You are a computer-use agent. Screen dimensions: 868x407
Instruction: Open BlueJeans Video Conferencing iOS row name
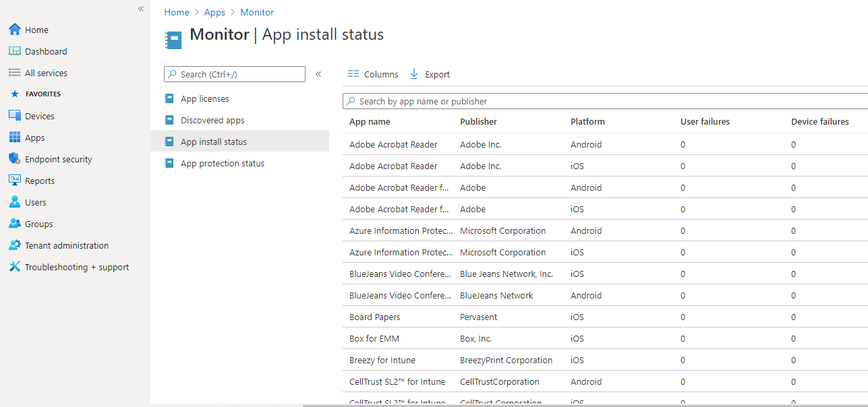pyautogui.click(x=401, y=274)
